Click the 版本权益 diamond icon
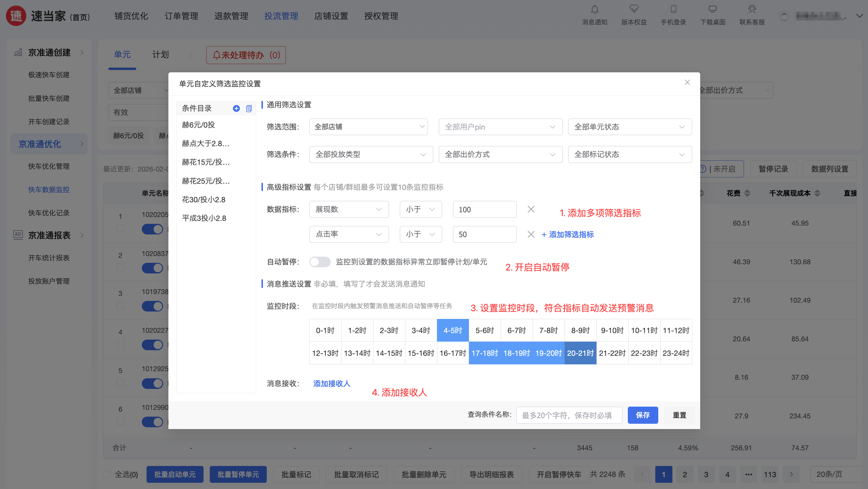Viewport: 868px width, 489px height. pyautogui.click(x=633, y=9)
